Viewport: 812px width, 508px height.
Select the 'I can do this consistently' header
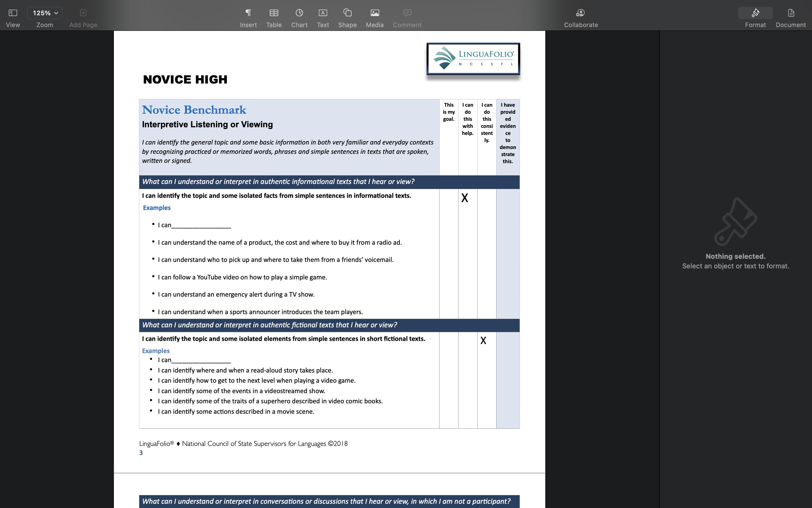tap(487, 137)
